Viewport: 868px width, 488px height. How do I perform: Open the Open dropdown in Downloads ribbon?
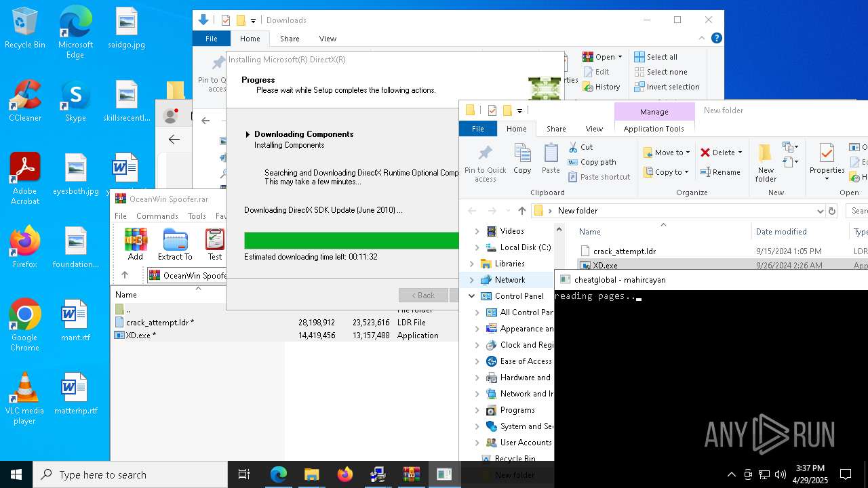coord(602,57)
